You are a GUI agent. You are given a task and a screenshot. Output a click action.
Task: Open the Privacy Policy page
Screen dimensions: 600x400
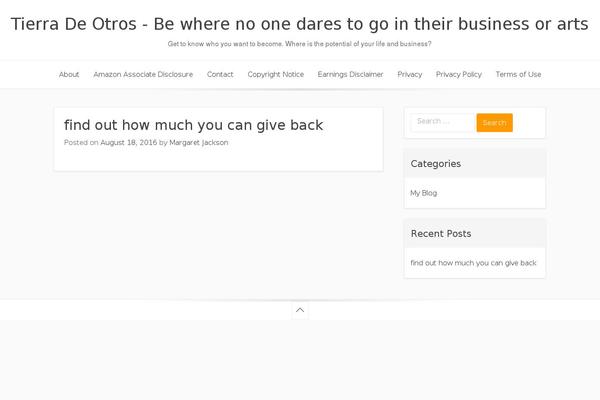point(459,74)
